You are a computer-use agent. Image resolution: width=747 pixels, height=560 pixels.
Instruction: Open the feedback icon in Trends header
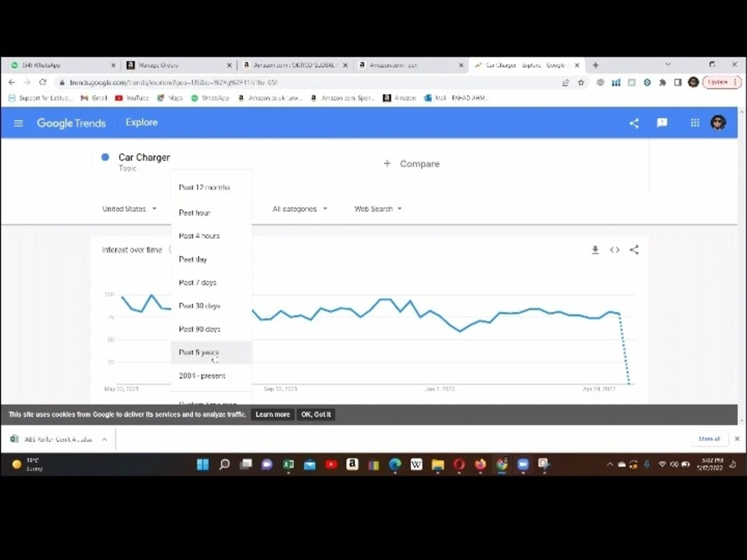[x=662, y=123]
